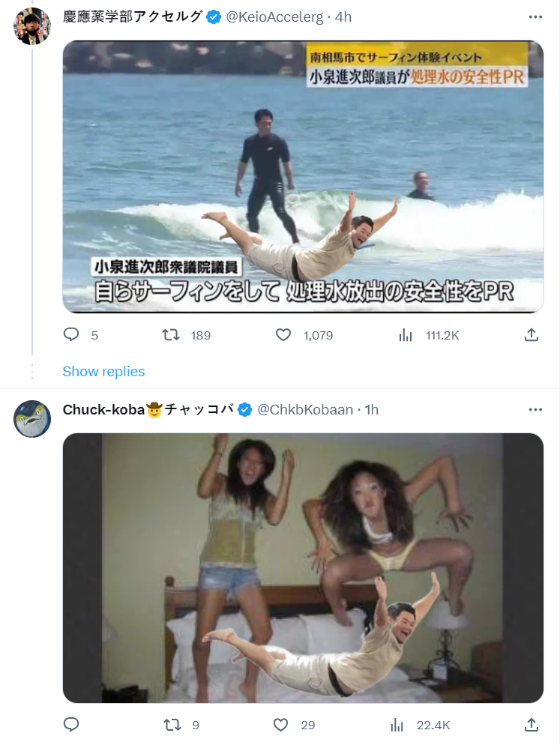This screenshot has width=560, height=745.
Task: Click the Show replies link
Action: tap(103, 372)
